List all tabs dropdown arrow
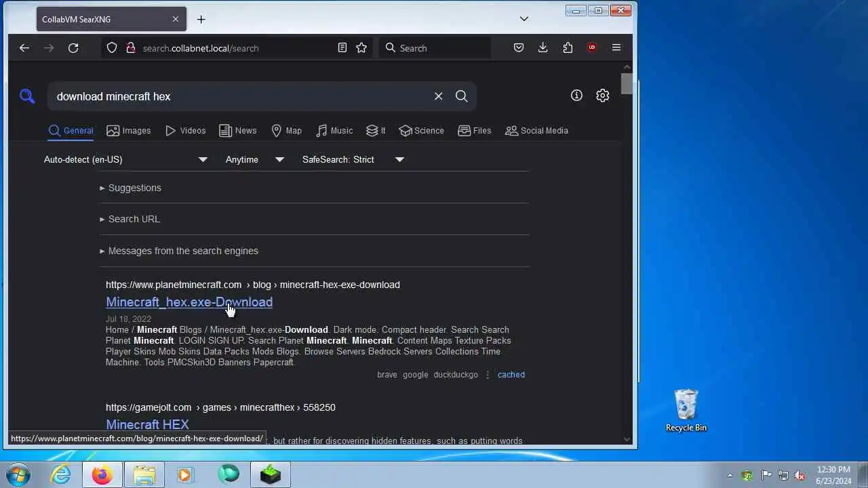The width and height of the screenshot is (868, 488). (x=524, y=19)
